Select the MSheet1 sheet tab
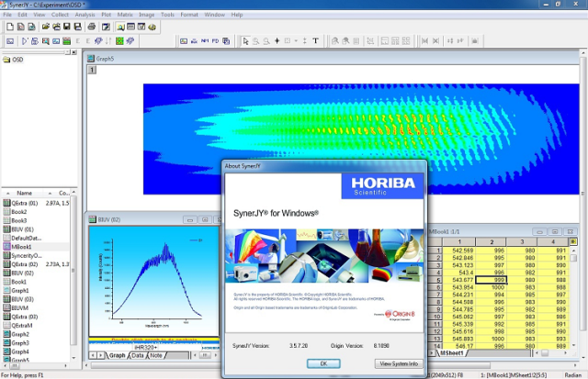Screen dimensions: 588x379 pos(452,353)
